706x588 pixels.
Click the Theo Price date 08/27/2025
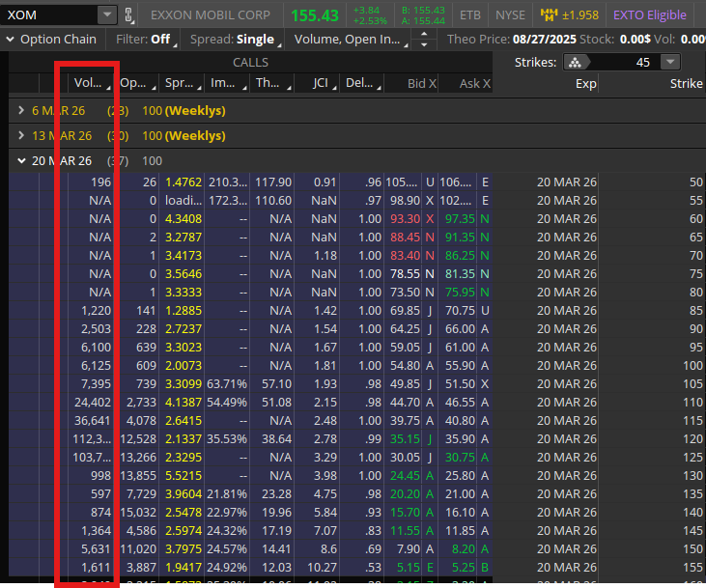545,40
